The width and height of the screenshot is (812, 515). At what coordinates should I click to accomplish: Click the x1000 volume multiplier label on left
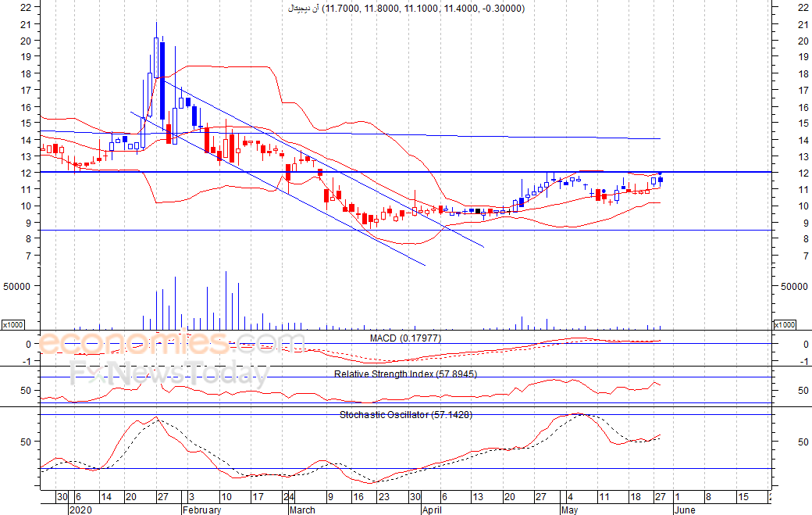point(13,324)
